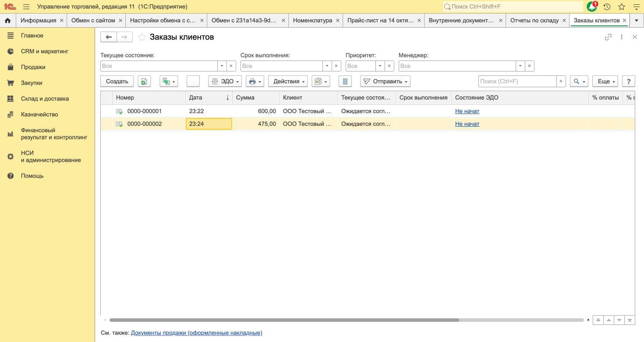644x342 pixels.
Task: Click the global search field Поиск Ctrl+Shift+F
Action: (x=513, y=7)
